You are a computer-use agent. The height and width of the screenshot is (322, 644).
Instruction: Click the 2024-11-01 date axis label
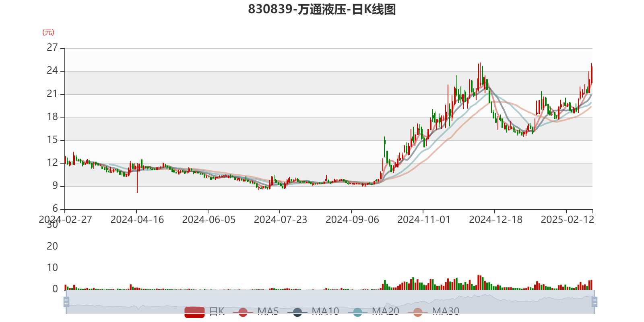coord(424,220)
